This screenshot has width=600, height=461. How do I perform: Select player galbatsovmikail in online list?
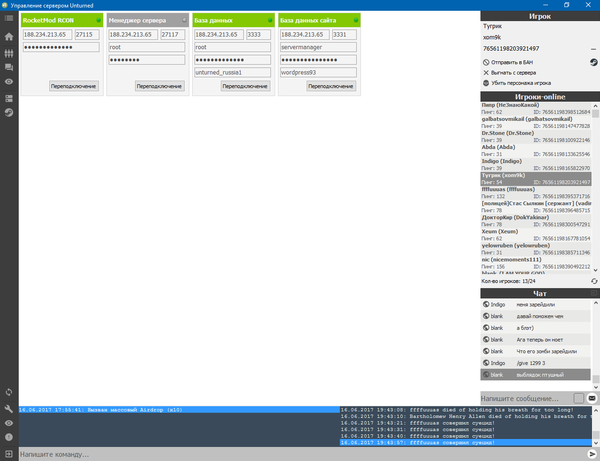coord(536,122)
